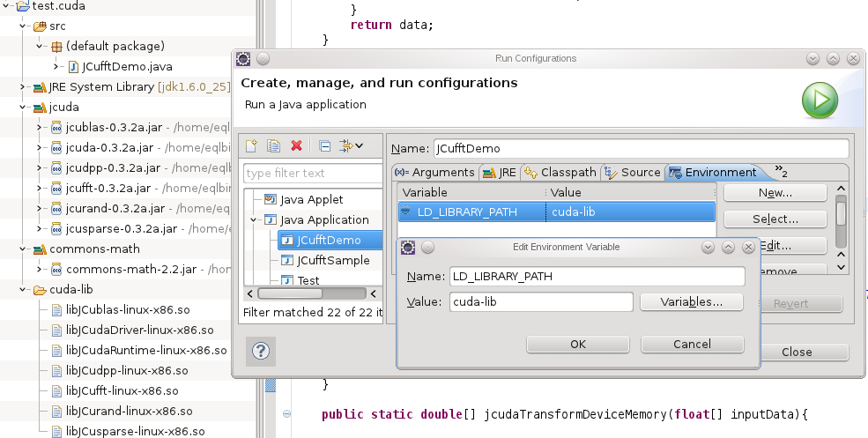Click the Java Applet type icon
868x438 pixels.
coord(271,199)
